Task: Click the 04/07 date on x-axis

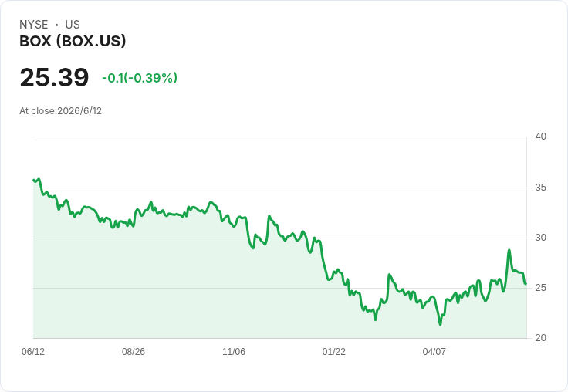Action: click(x=434, y=351)
